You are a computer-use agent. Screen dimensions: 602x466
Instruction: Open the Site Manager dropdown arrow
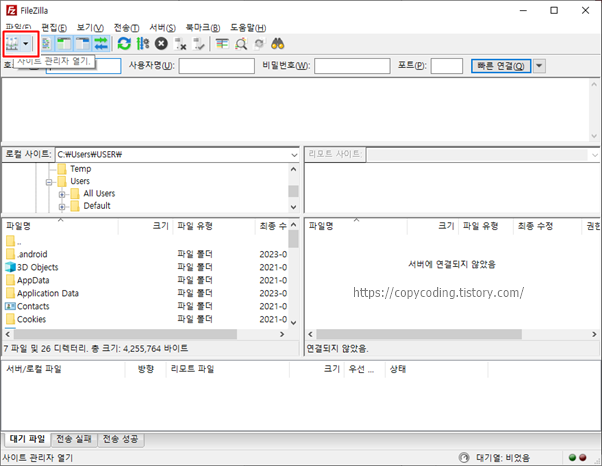[26, 44]
